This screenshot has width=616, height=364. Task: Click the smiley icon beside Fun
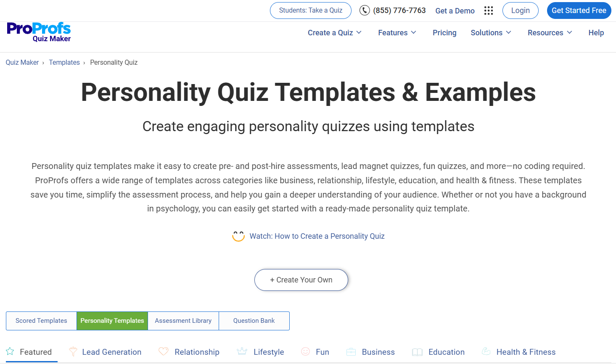coord(305,351)
